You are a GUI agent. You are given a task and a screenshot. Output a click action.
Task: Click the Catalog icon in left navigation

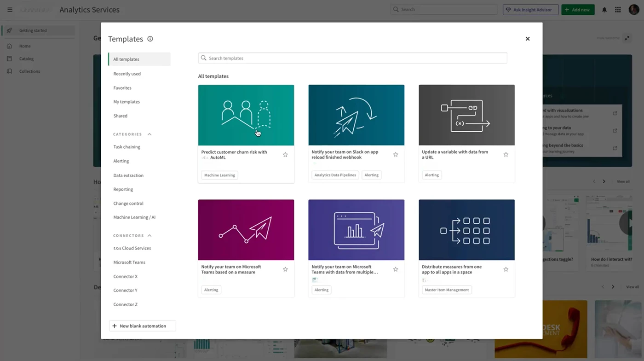9,58
